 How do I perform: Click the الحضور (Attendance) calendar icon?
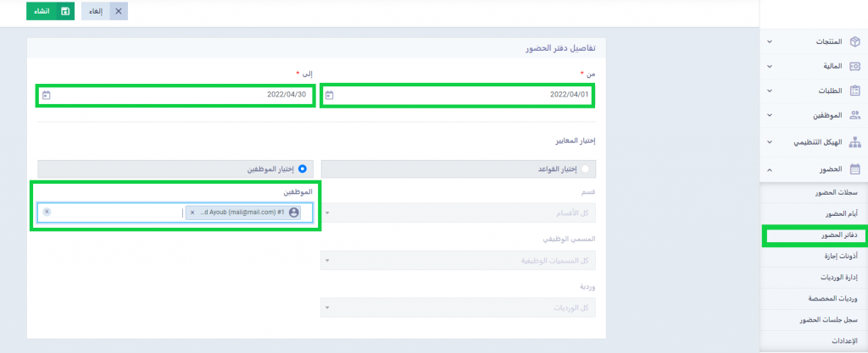[854, 169]
